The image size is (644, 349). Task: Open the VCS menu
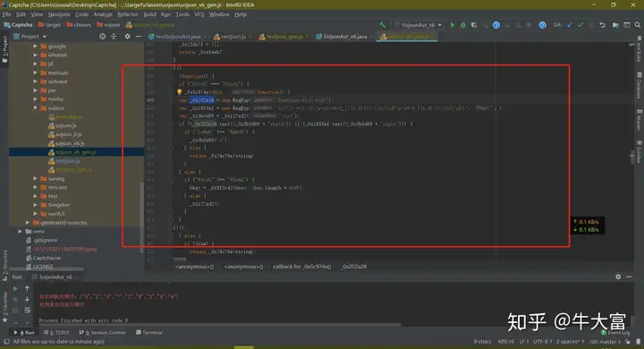click(x=199, y=14)
